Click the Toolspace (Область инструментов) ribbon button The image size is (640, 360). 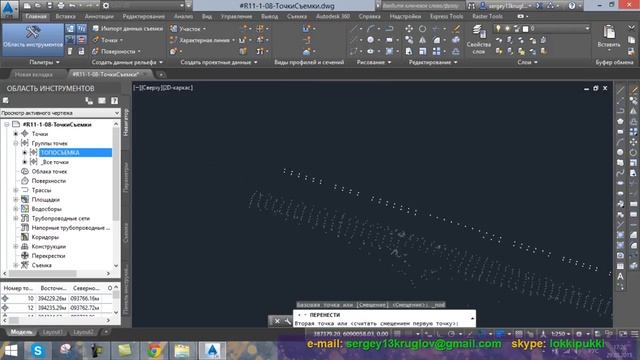click(33, 39)
